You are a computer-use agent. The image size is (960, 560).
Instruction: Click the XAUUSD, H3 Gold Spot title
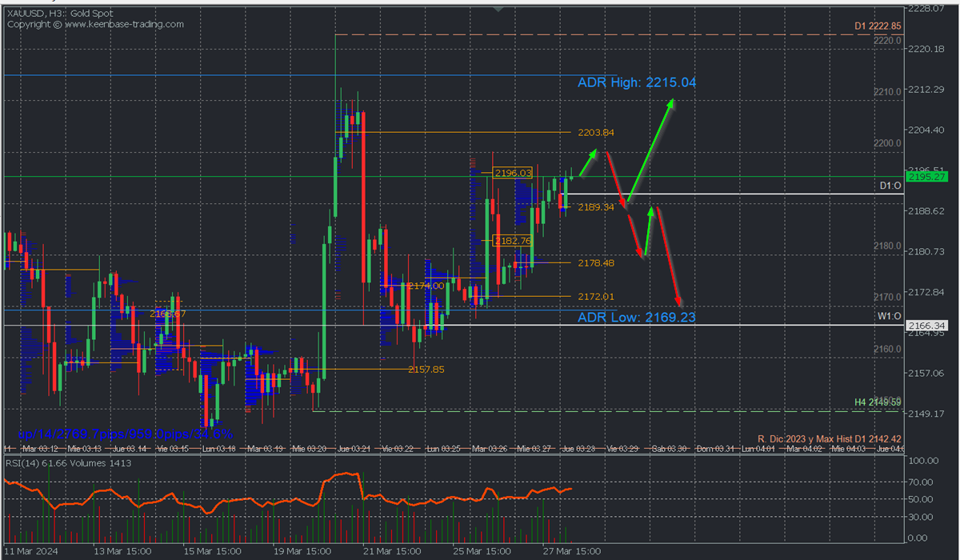(60, 14)
